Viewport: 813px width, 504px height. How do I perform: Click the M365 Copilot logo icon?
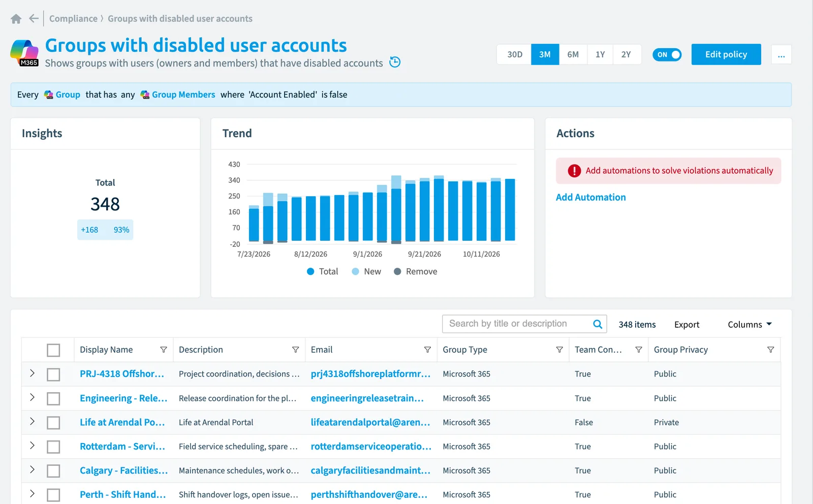[x=24, y=53]
